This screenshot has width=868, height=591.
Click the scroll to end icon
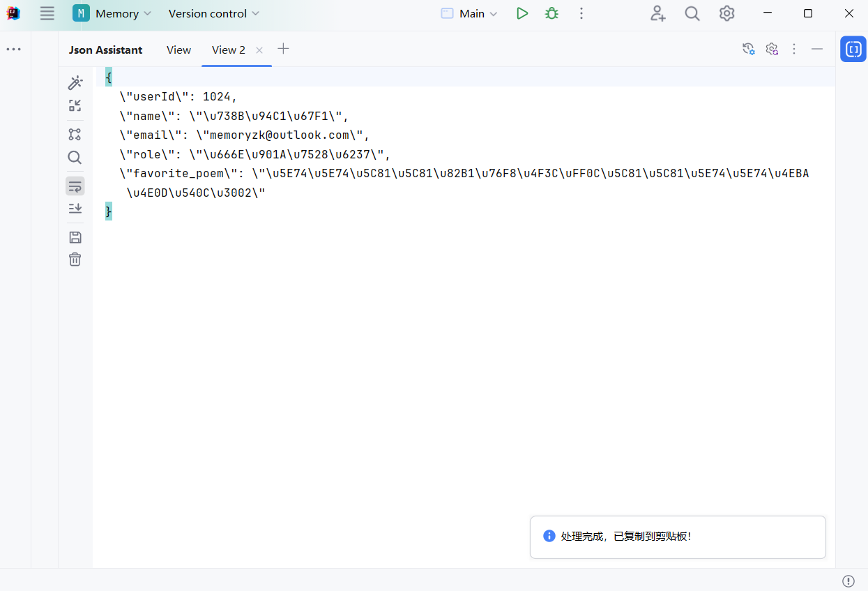pyautogui.click(x=75, y=209)
